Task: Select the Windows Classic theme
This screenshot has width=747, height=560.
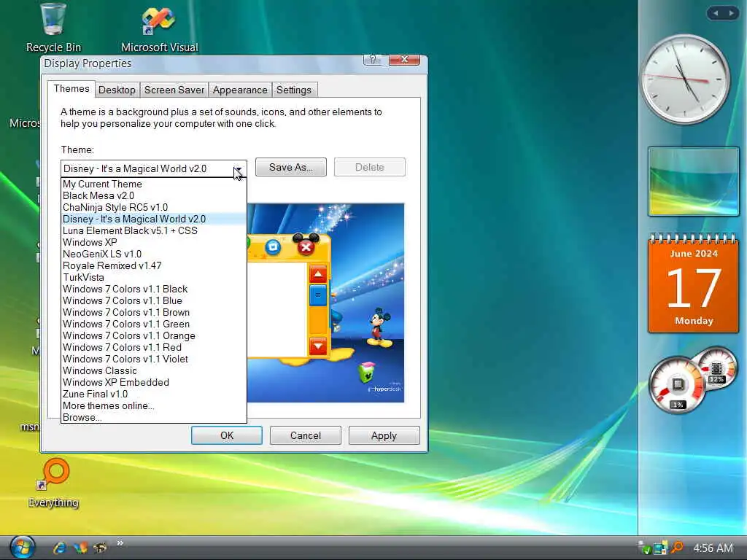Action: 153,370
